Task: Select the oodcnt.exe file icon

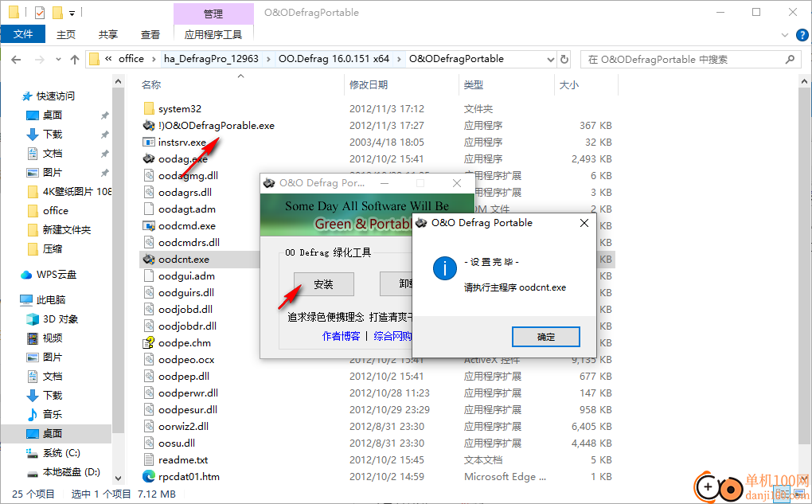Action: click(x=149, y=259)
